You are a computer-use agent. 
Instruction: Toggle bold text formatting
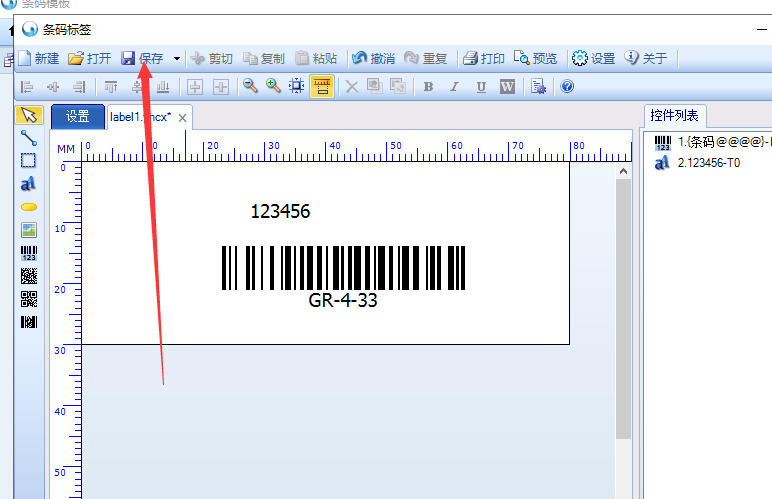coord(429,87)
